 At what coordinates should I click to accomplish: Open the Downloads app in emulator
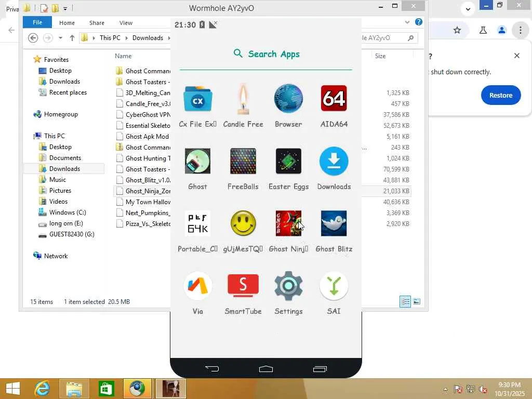(334, 161)
